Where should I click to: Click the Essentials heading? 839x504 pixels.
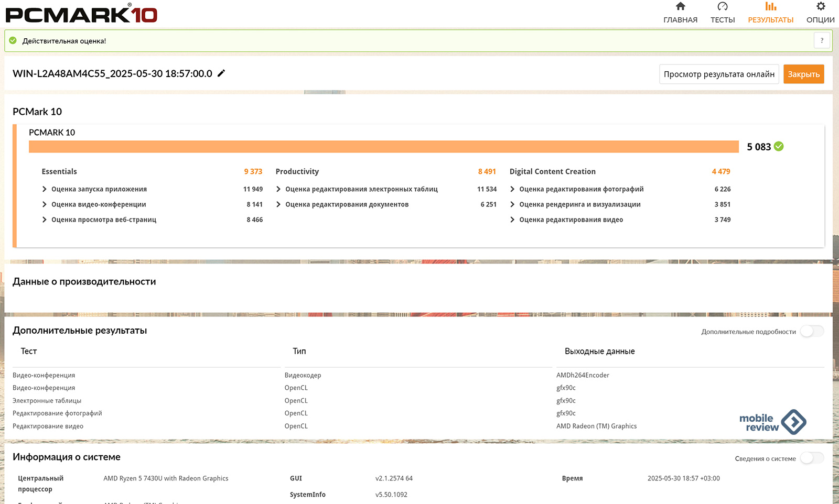click(59, 171)
